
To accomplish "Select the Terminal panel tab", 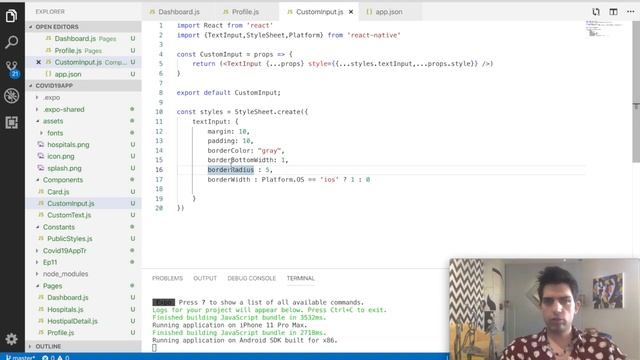I will (300, 278).
